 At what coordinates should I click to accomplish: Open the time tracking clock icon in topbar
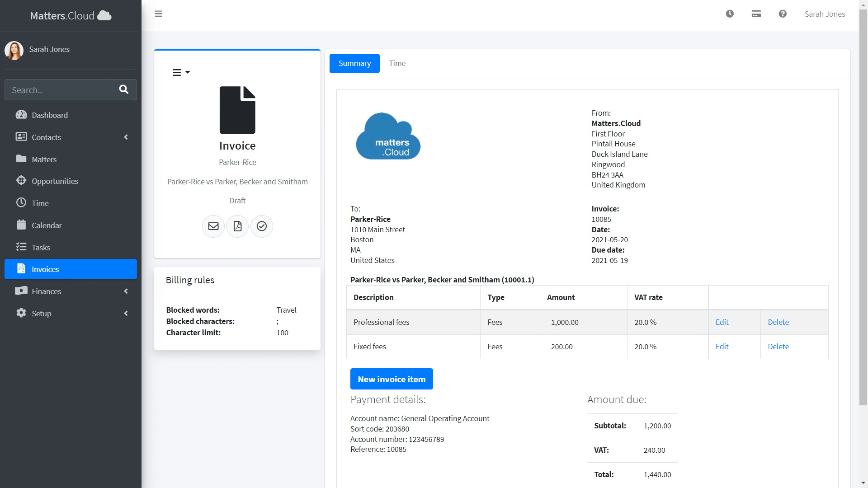(x=730, y=14)
